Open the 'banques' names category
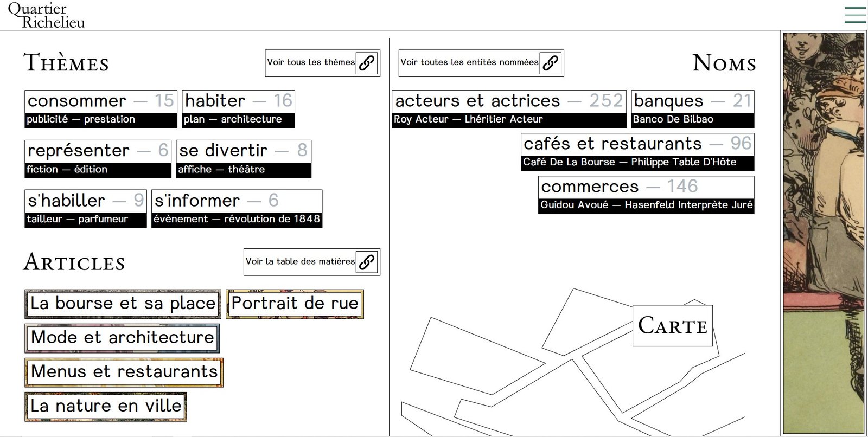The image size is (868, 437). point(692,109)
